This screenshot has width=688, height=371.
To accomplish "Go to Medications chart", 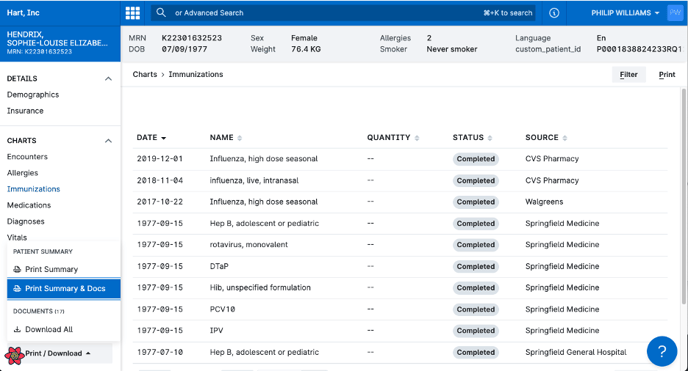I will click(29, 205).
